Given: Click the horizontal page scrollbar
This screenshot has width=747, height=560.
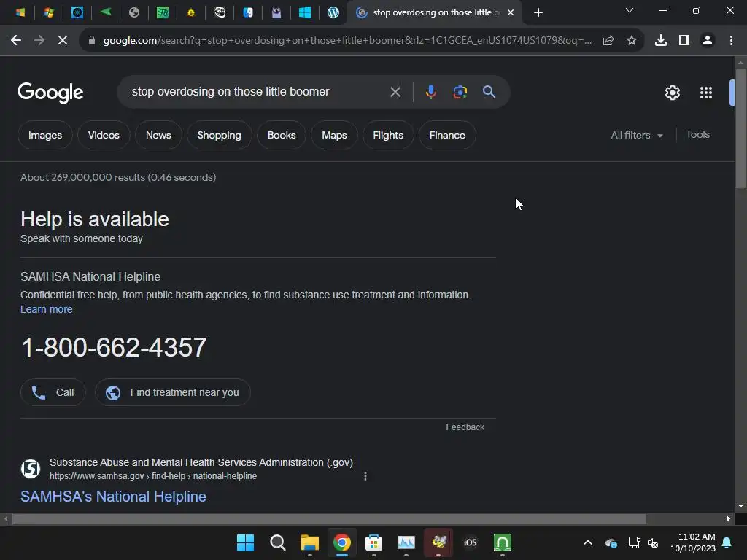Looking at the screenshot, I should [329, 518].
